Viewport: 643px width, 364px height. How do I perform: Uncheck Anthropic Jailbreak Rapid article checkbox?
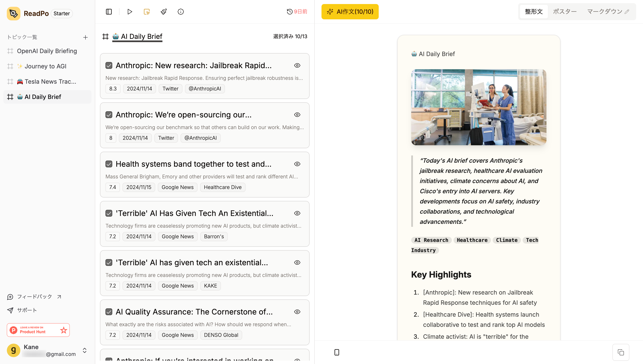click(109, 65)
